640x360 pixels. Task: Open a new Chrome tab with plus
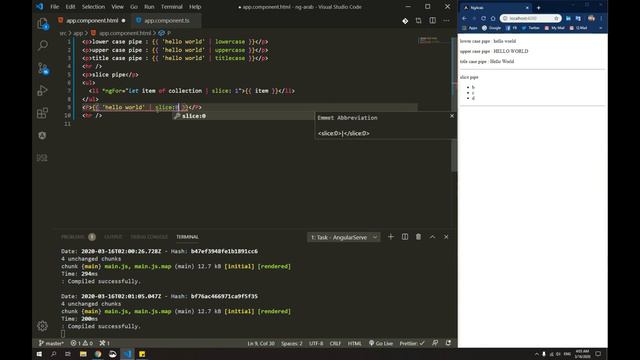tap(538, 8)
